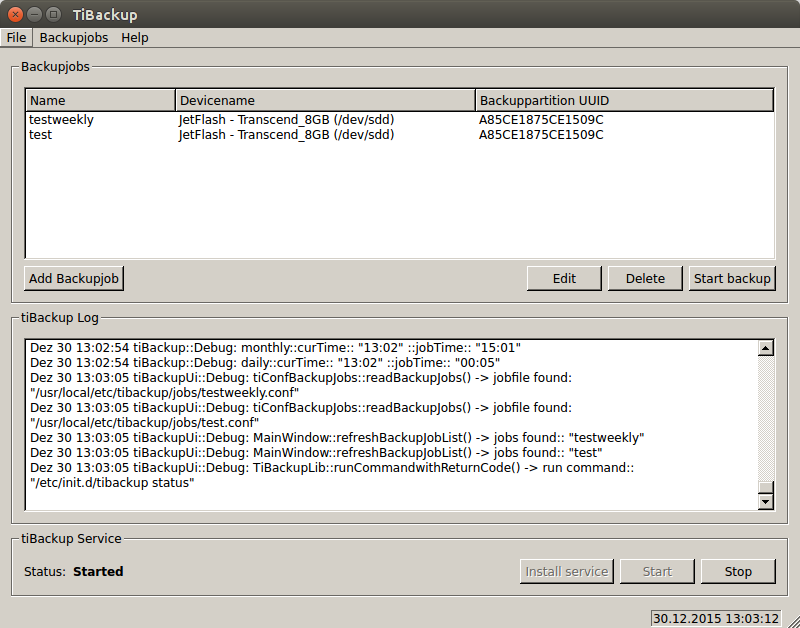Select the testweekly backup job row

tap(399, 120)
